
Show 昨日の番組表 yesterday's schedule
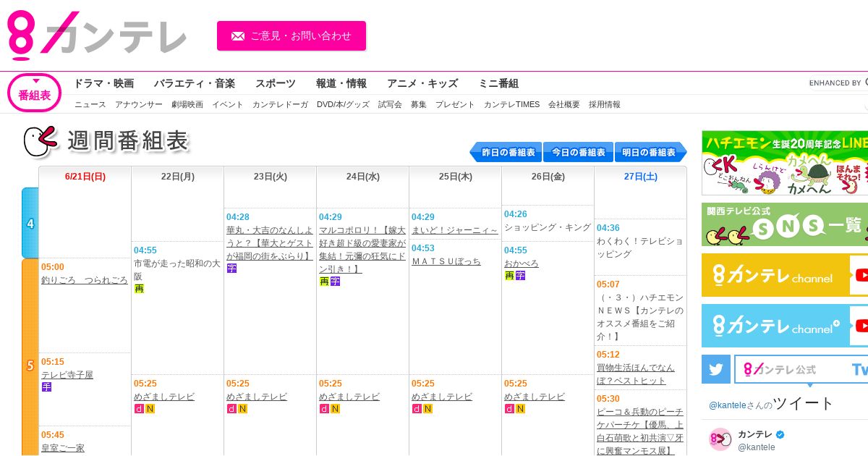coord(506,152)
